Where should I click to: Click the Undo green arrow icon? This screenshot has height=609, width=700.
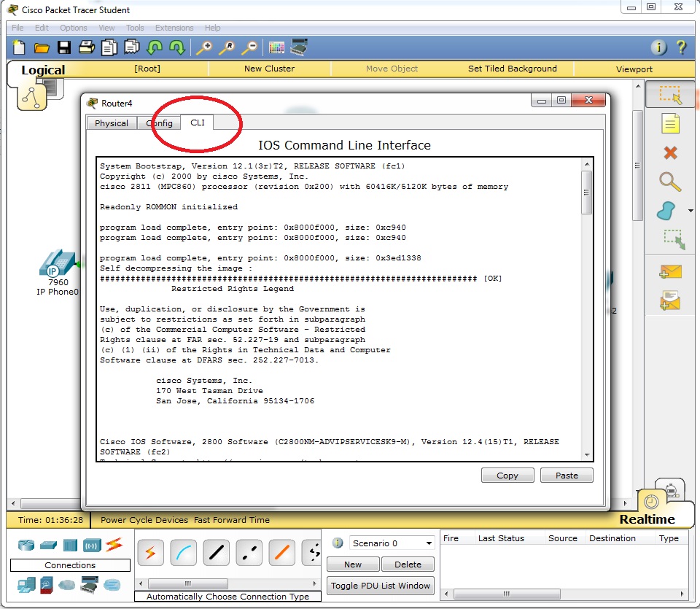[x=155, y=47]
